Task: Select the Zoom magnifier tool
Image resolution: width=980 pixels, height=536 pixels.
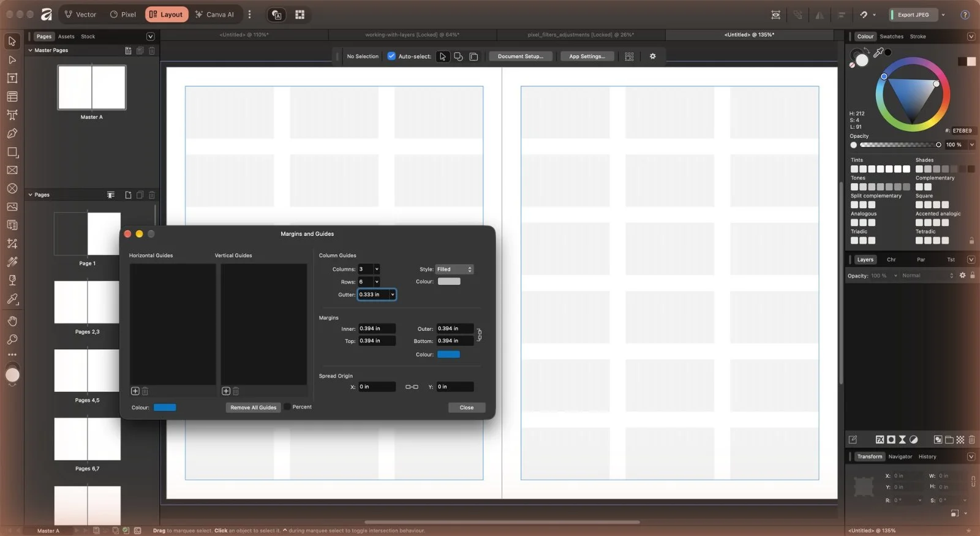Action: tap(12, 339)
